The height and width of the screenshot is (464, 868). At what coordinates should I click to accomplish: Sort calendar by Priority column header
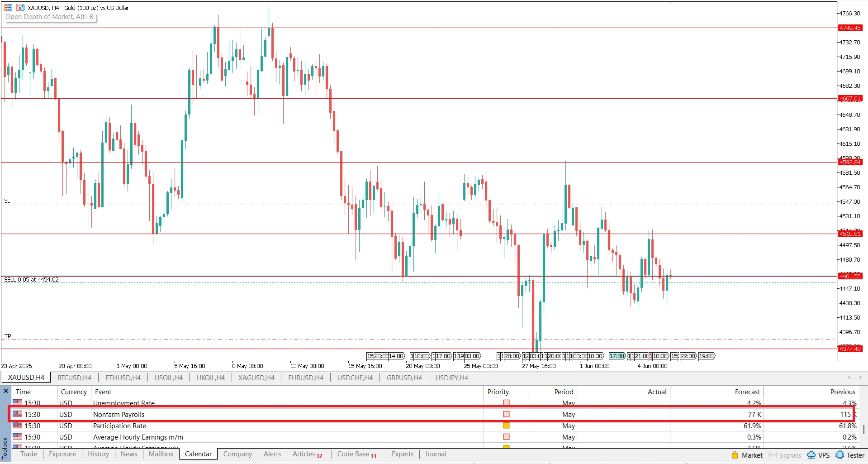(506, 392)
